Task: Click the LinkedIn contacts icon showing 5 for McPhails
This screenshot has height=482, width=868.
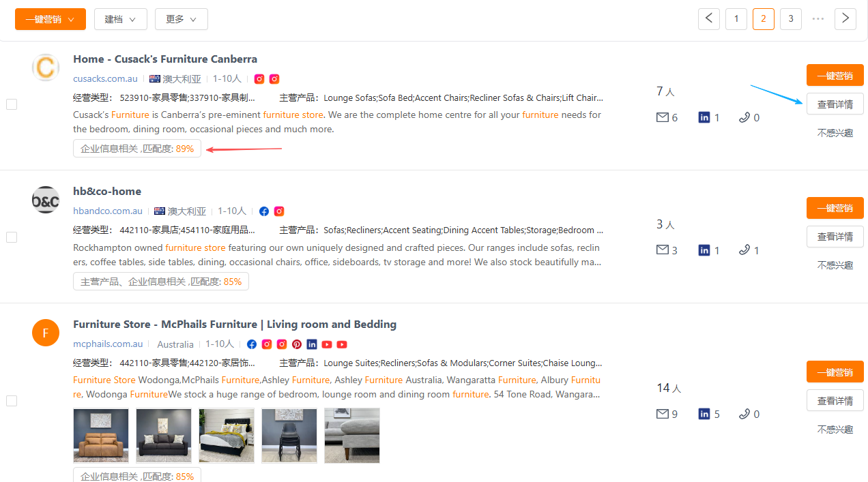Action: coord(704,414)
